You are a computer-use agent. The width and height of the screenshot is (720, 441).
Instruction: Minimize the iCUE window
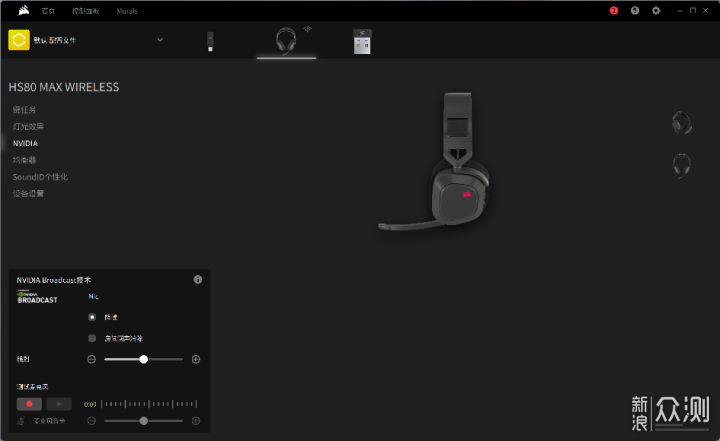click(x=680, y=11)
